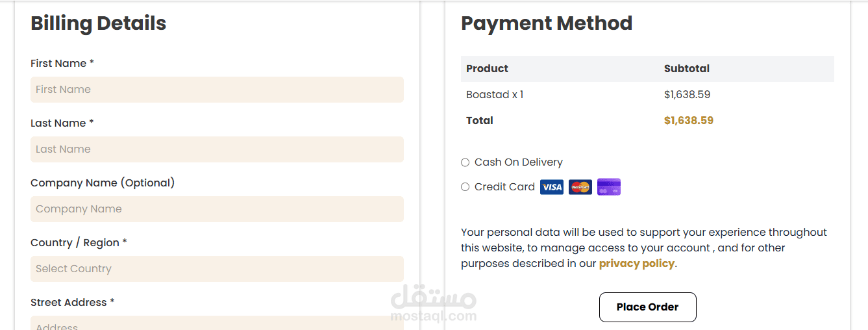Focus the First Name input field
Viewport: 868px width, 330px height.
(217, 90)
